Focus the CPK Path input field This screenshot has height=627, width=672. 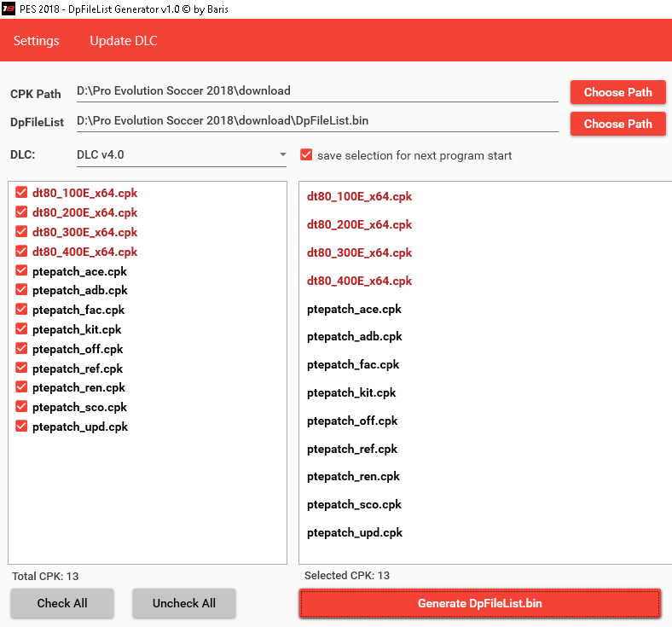317,91
